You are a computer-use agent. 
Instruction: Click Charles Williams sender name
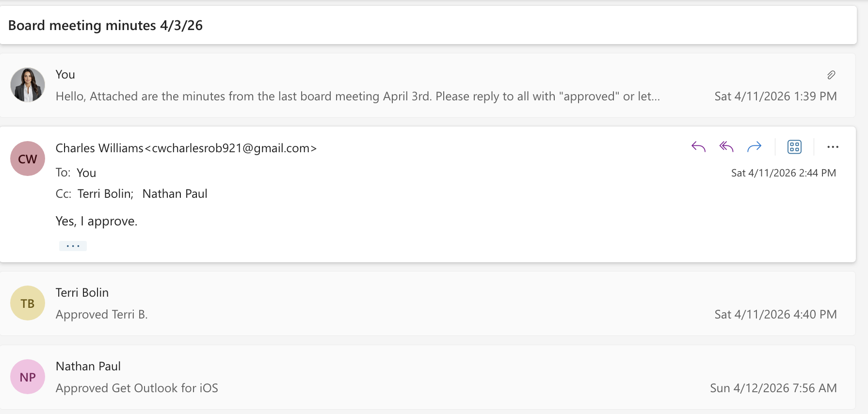(x=99, y=148)
